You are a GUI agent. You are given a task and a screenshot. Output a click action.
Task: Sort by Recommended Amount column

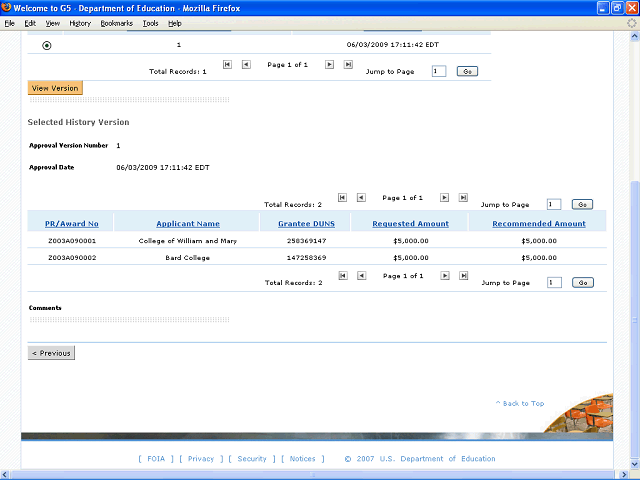[539, 224]
